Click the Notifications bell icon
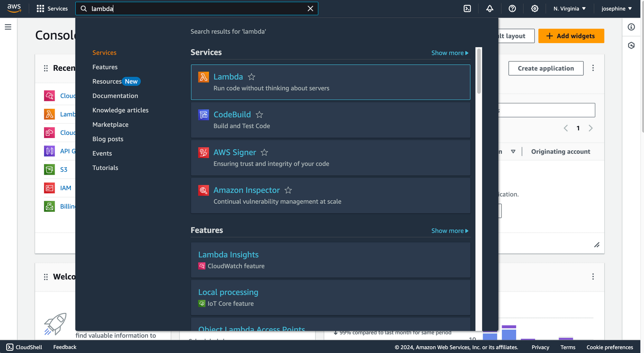The image size is (644, 353). click(x=490, y=9)
